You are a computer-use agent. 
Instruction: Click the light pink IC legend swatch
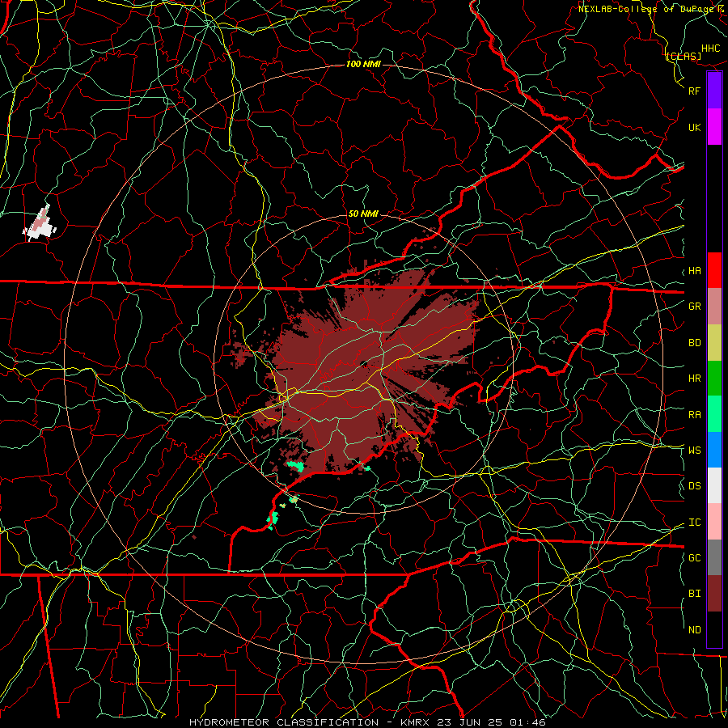coord(714,522)
